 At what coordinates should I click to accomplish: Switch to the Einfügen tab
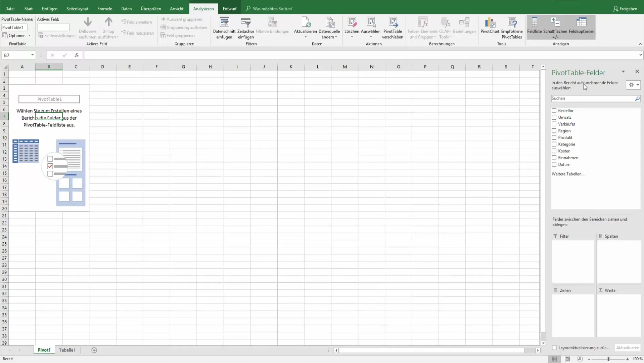click(x=49, y=9)
